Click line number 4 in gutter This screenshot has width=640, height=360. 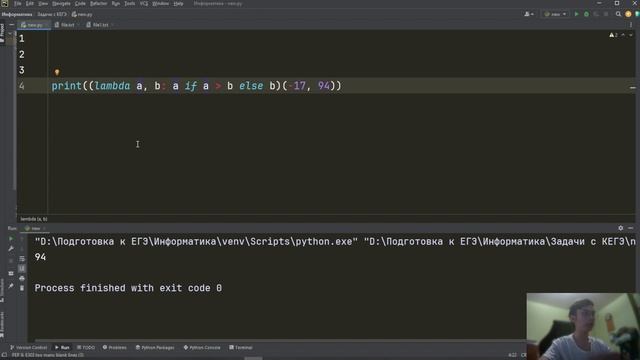point(22,86)
